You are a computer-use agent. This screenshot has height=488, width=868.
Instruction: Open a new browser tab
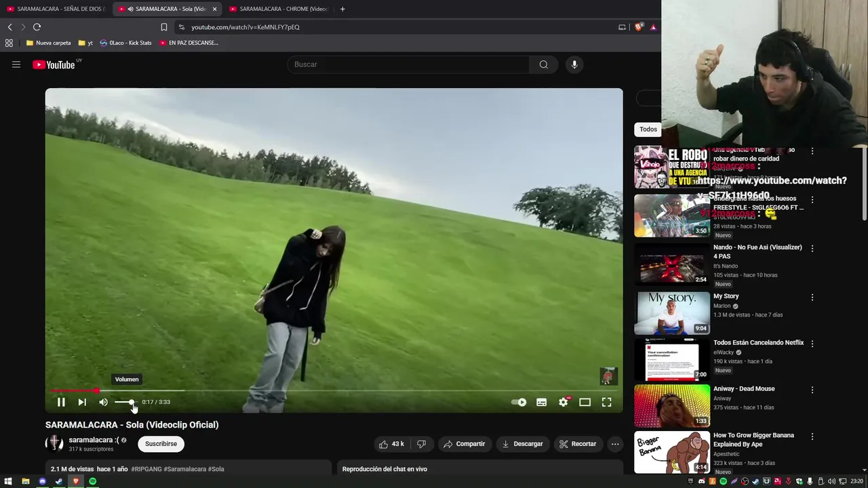[342, 9]
